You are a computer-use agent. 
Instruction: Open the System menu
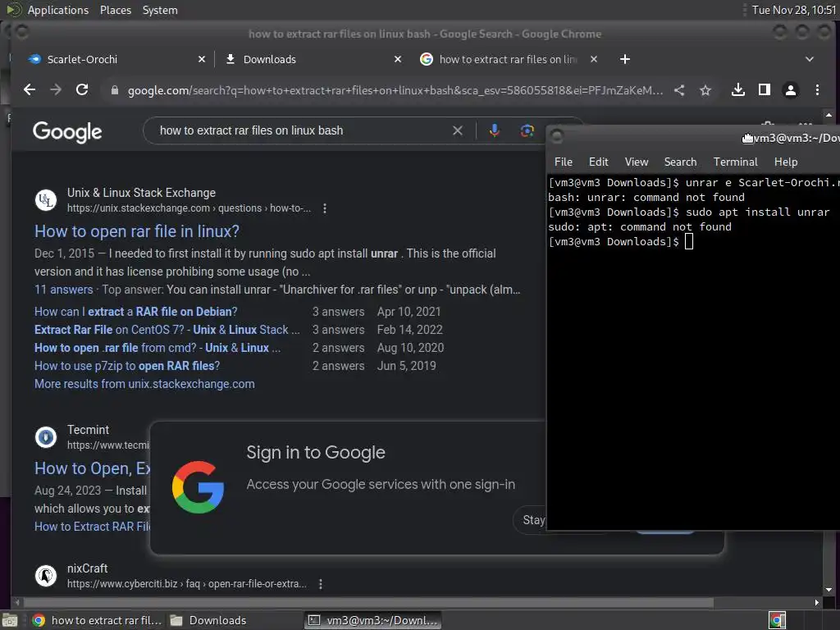160,10
